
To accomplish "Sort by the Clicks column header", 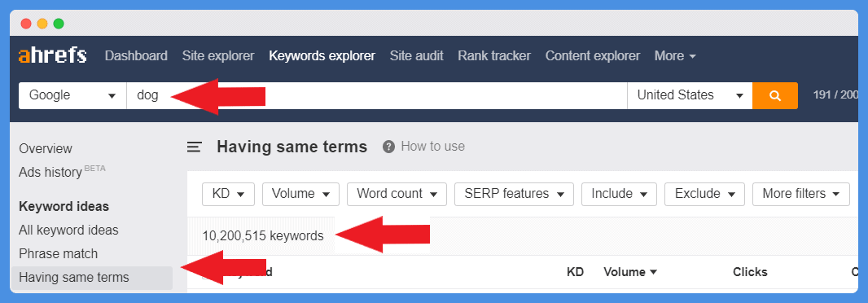I will click(750, 272).
